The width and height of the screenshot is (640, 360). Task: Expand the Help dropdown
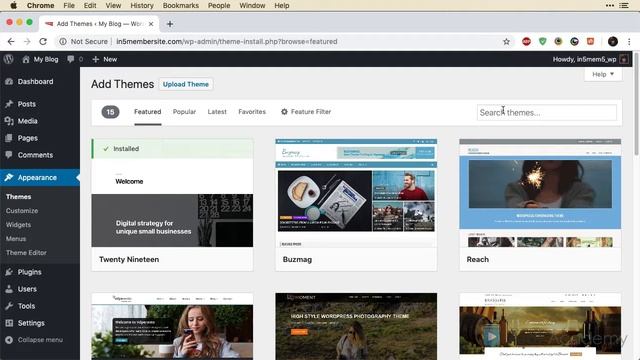pos(603,74)
